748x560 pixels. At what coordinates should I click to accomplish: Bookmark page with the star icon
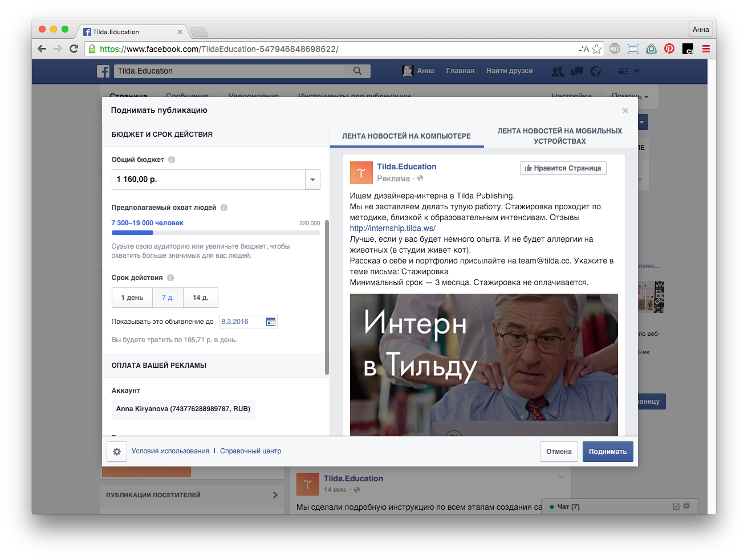tap(596, 49)
